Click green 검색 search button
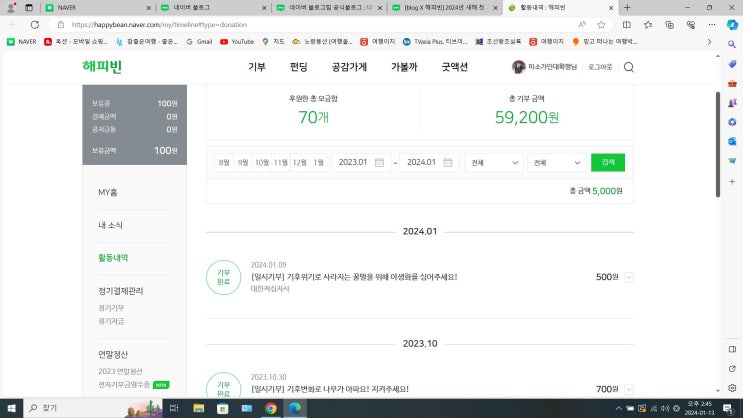 point(608,163)
